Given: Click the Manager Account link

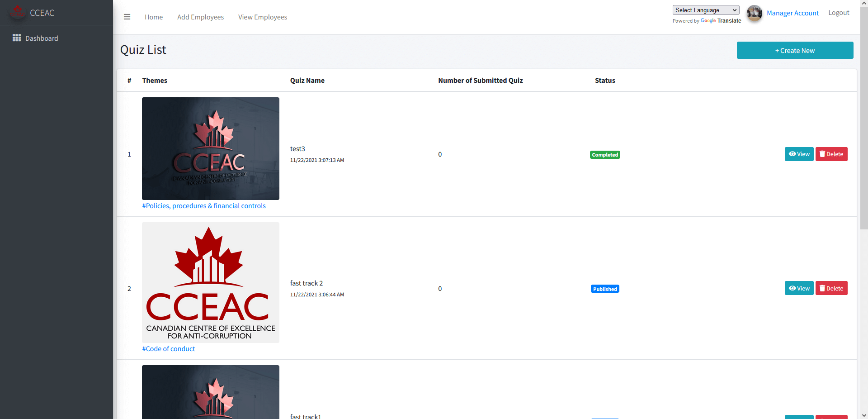Looking at the screenshot, I should (793, 13).
